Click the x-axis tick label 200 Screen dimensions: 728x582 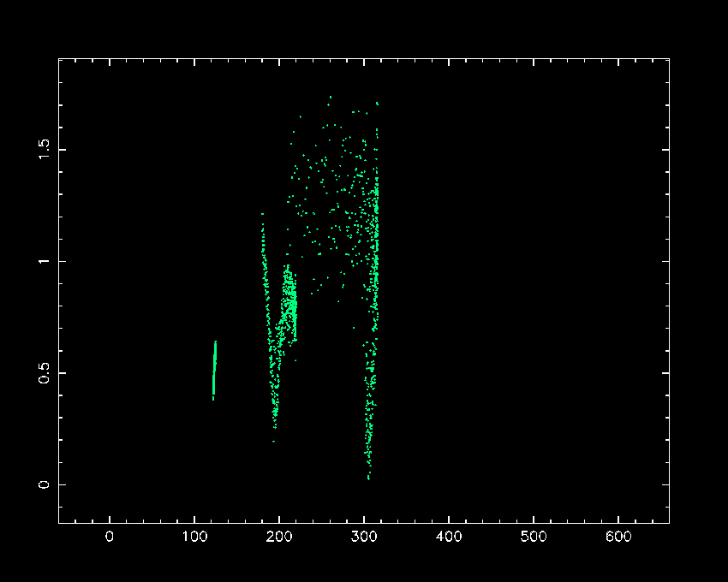[279, 537]
